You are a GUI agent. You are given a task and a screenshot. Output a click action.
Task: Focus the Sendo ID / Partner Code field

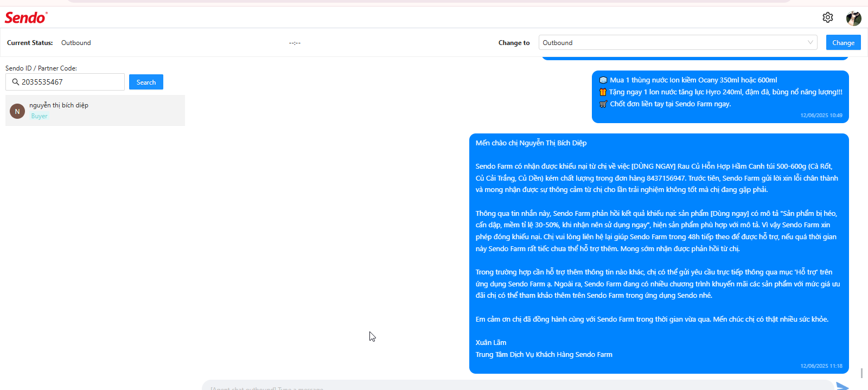pyautogui.click(x=65, y=82)
